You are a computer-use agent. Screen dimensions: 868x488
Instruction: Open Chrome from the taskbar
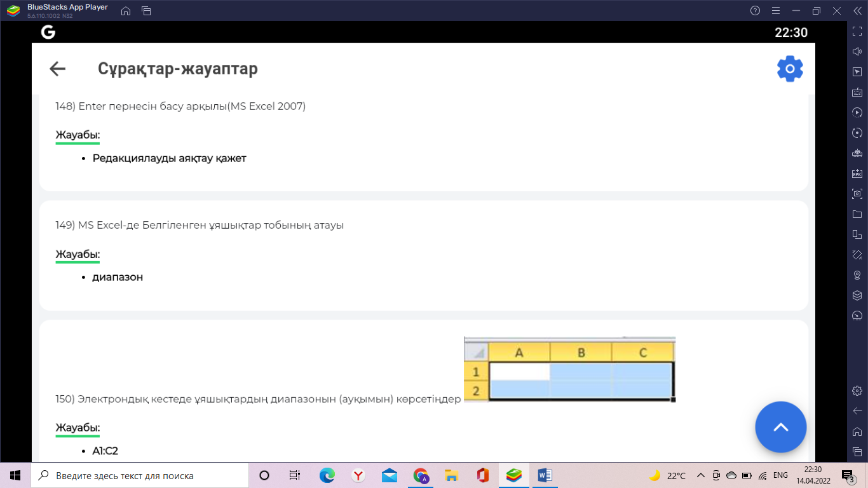[x=421, y=475]
